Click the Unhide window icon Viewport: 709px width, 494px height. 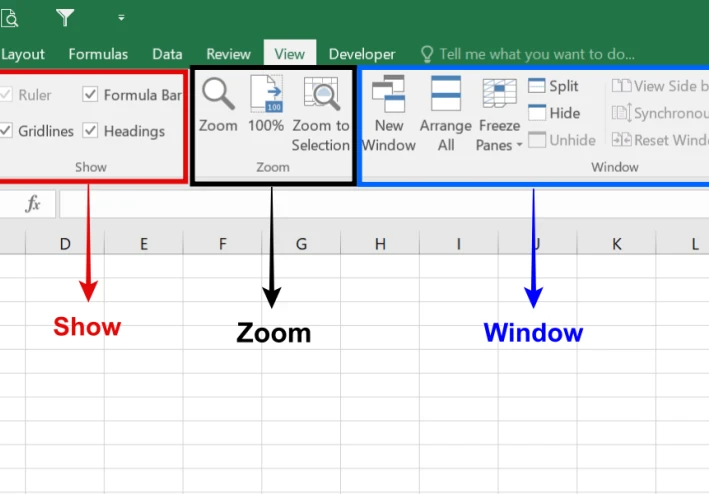pyautogui.click(x=537, y=140)
